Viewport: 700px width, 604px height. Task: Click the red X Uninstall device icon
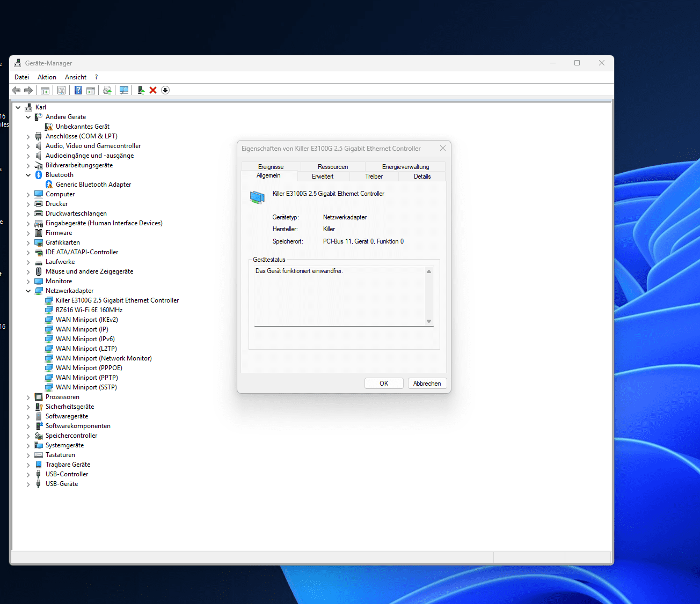point(153,90)
